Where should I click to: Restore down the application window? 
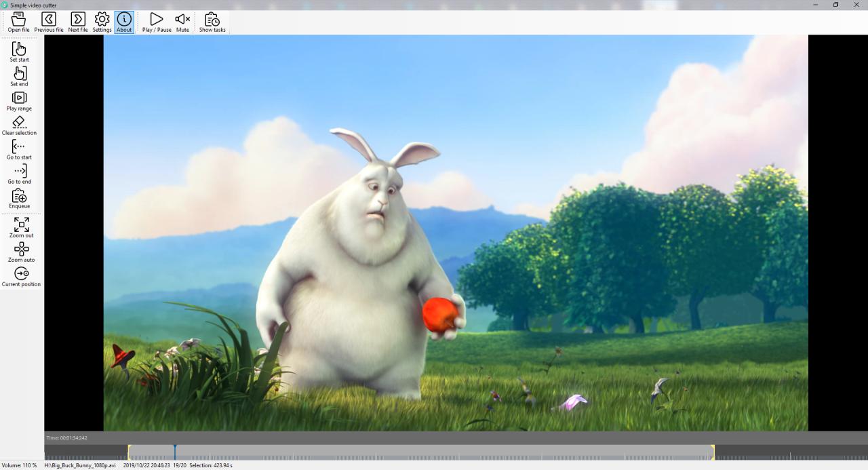coord(835,5)
